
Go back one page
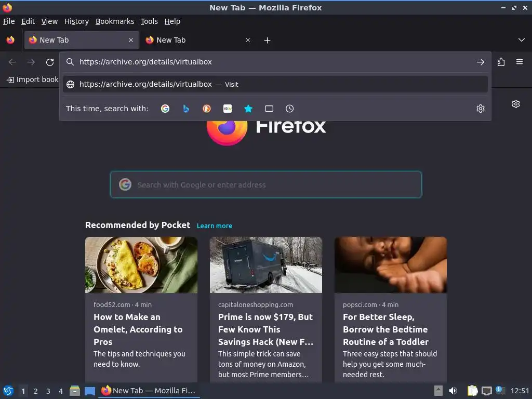[12, 62]
